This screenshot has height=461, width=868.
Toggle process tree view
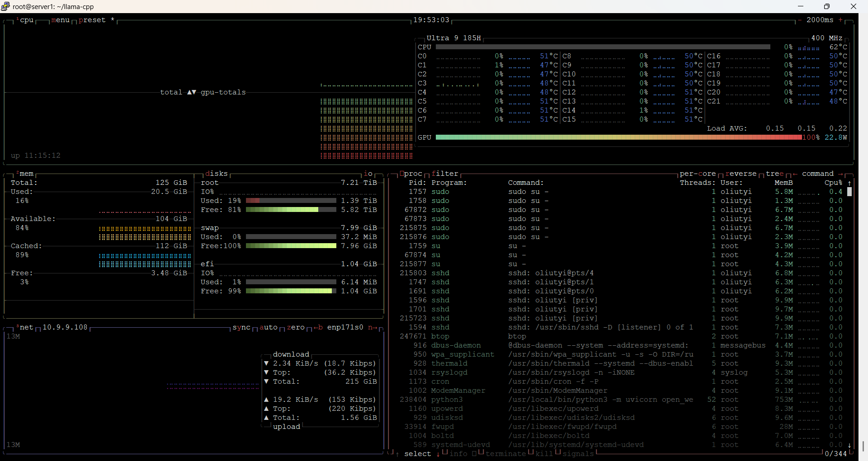pos(774,174)
